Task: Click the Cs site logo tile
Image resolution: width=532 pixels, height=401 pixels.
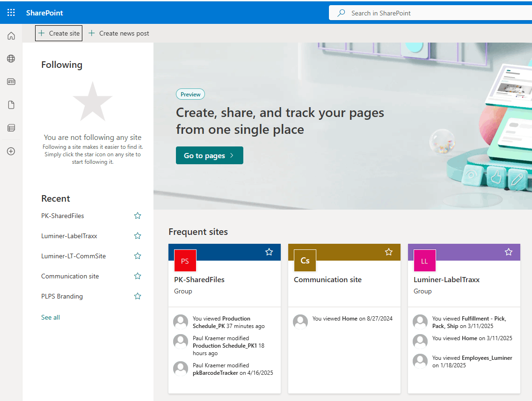Action: pos(305,261)
